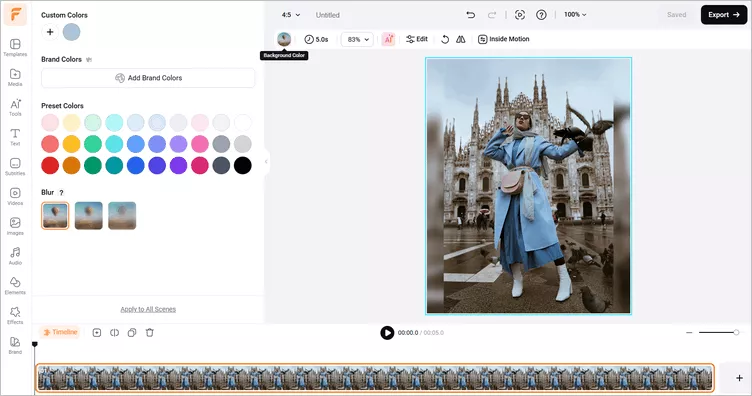Open the Edit adjustments button
This screenshot has width=752, height=396.
(417, 39)
